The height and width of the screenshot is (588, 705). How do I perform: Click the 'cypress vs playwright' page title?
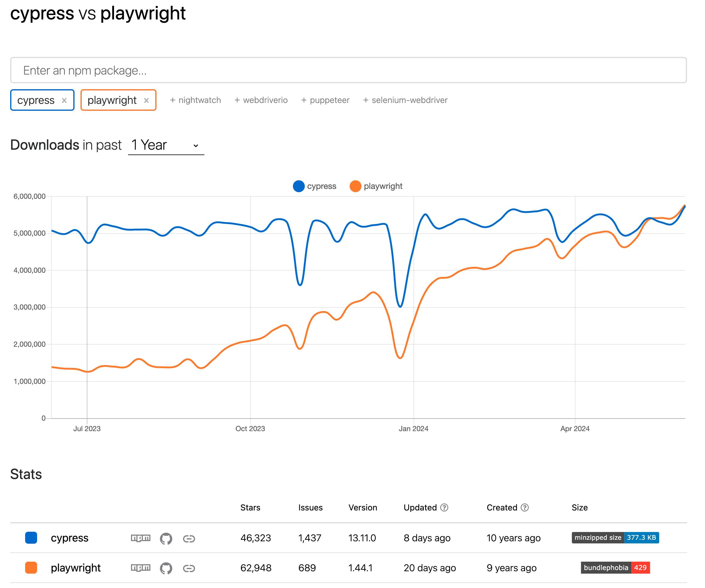point(98,13)
